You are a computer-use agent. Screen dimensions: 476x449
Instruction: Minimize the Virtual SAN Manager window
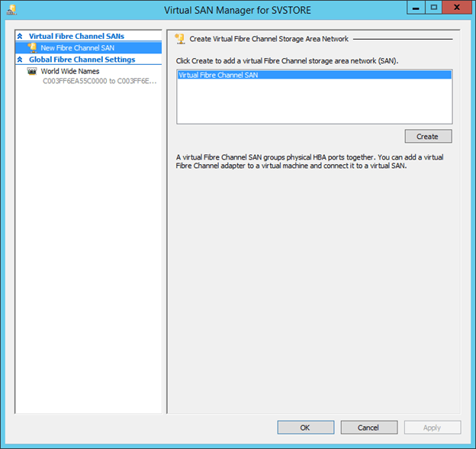coord(415,8)
